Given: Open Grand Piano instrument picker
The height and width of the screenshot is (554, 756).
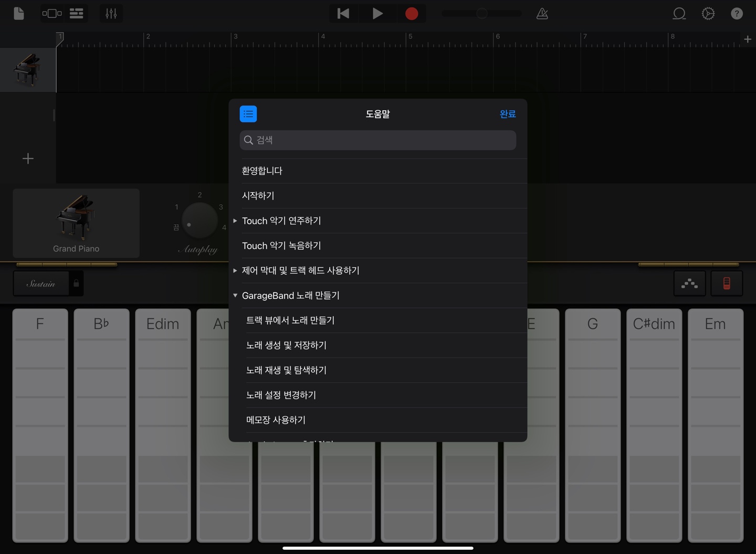Looking at the screenshot, I should [76, 223].
